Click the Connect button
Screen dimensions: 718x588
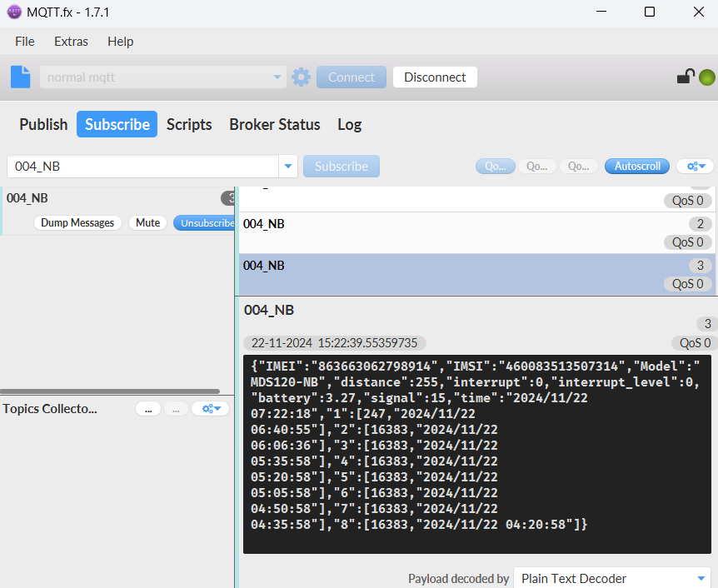352,77
